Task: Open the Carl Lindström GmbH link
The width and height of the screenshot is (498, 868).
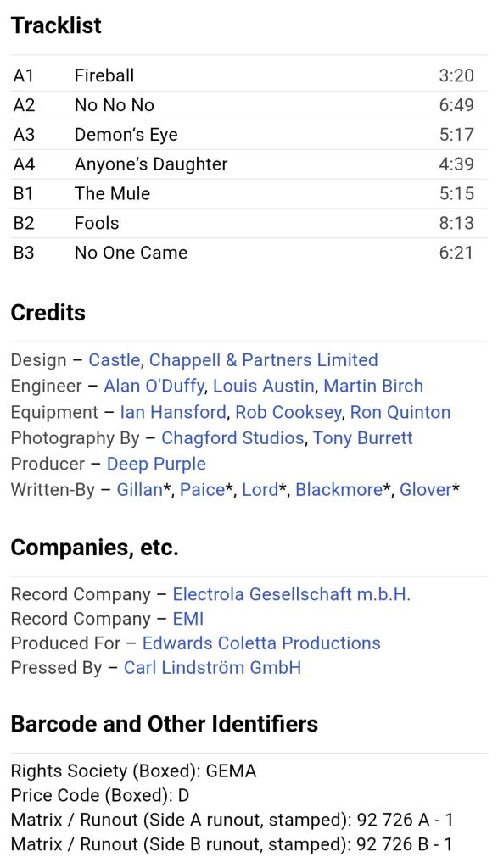Action: pyautogui.click(x=213, y=668)
